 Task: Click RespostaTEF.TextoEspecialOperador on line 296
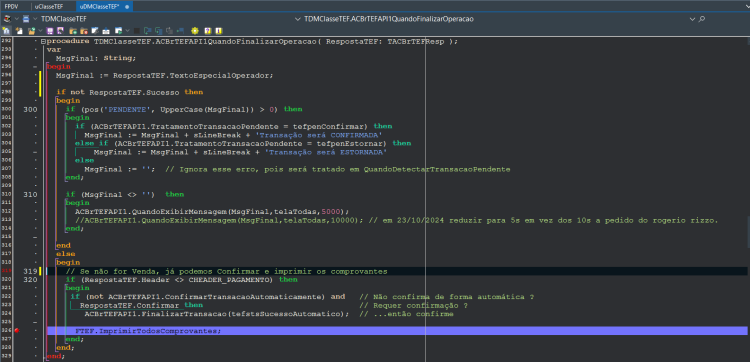[191, 75]
